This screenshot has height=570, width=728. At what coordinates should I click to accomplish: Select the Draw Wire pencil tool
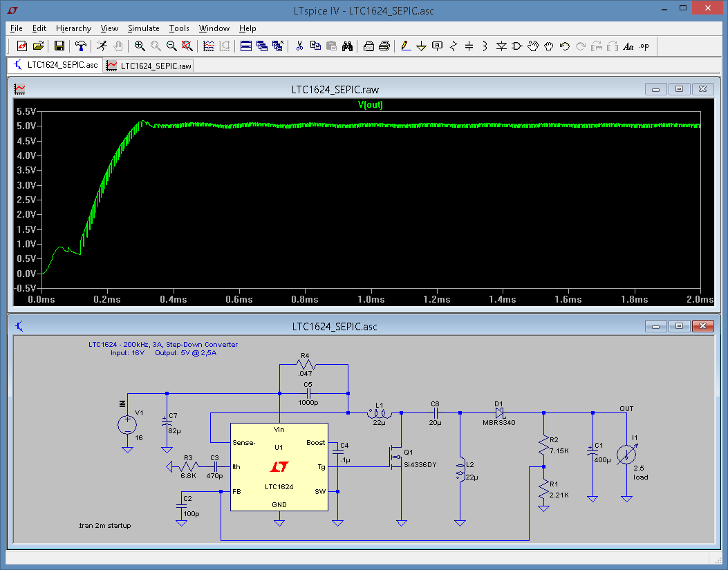[x=405, y=46]
